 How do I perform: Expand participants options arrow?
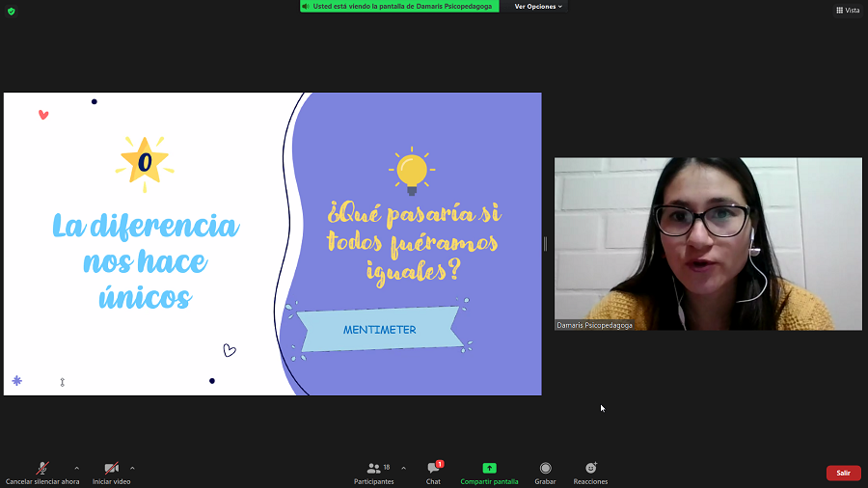pos(403,468)
